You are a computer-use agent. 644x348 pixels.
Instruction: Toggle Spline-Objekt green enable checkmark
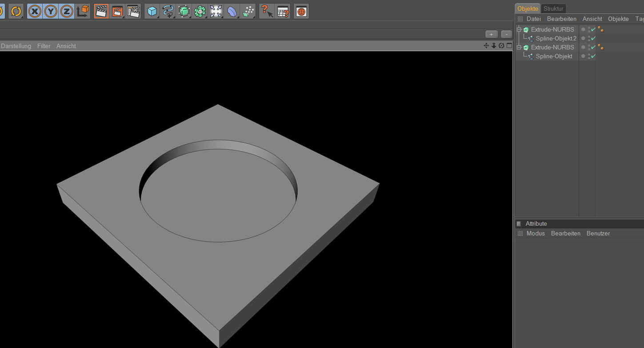pos(593,56)
